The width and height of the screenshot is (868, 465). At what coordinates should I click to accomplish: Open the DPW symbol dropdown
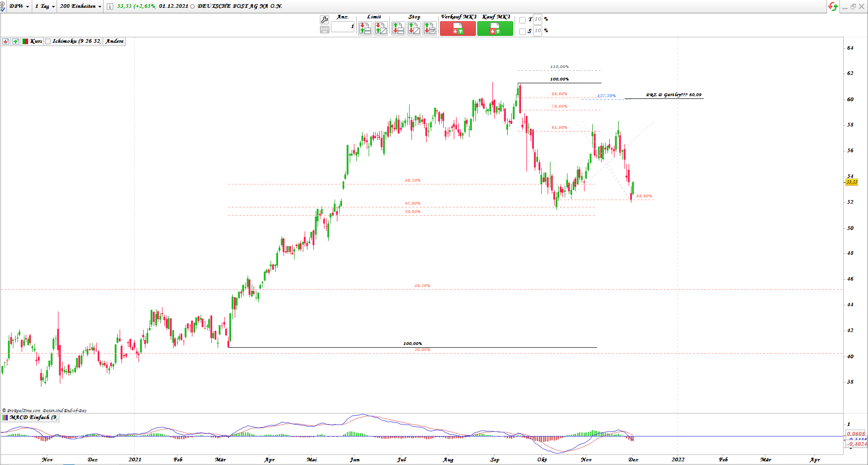[x=19, y=6]
